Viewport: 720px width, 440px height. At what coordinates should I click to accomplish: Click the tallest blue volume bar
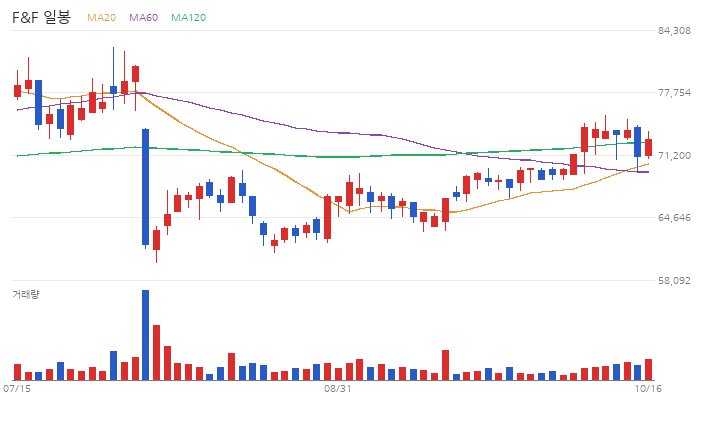click(146, 335)
